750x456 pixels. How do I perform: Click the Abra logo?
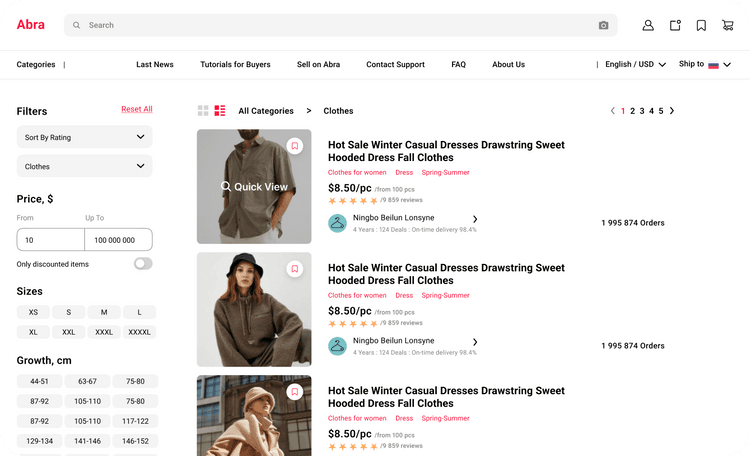point(31,24)
